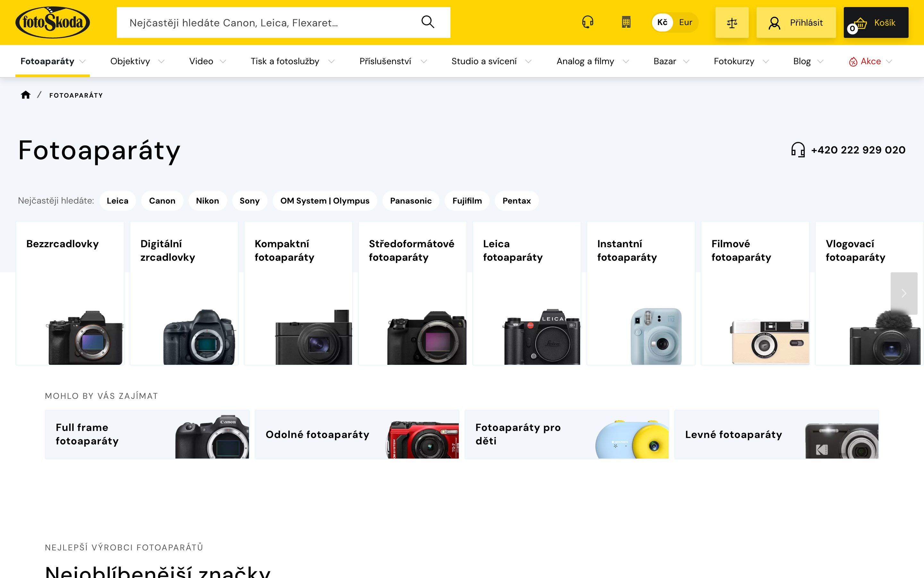Open the headset customer support icon
924x578 pixels.
(x=588, y=22)
